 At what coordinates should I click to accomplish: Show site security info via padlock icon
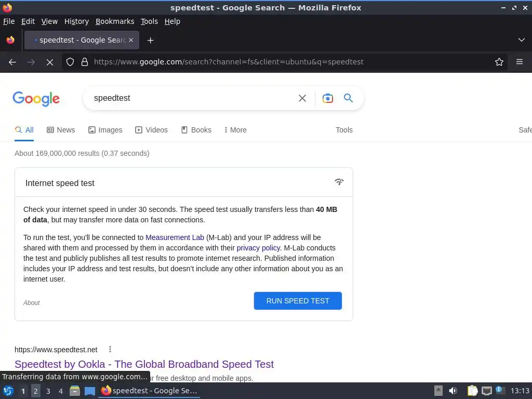tap(85, 62)
